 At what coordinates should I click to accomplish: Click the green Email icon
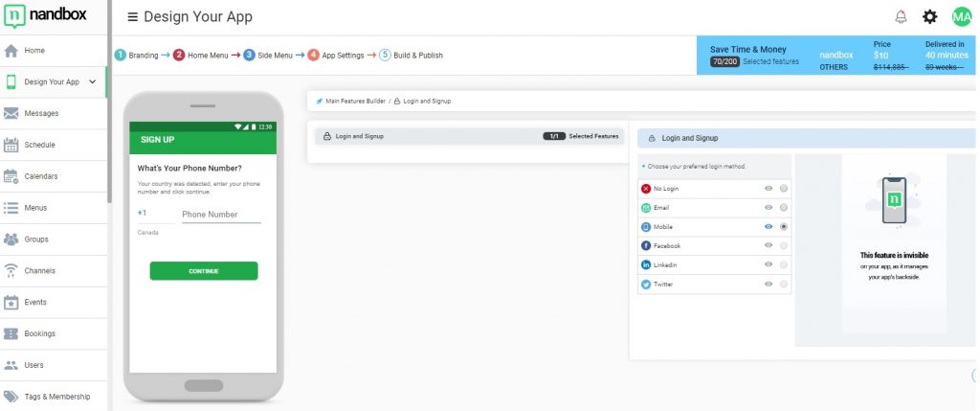[x=646, y=208]
